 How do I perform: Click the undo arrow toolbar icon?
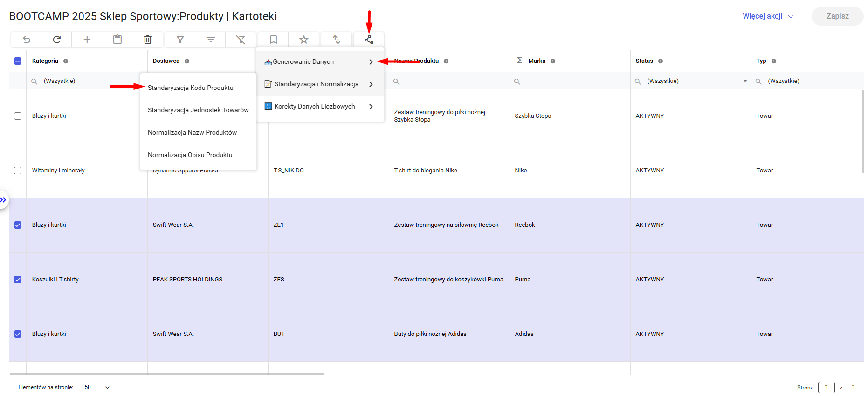(27, 40)
